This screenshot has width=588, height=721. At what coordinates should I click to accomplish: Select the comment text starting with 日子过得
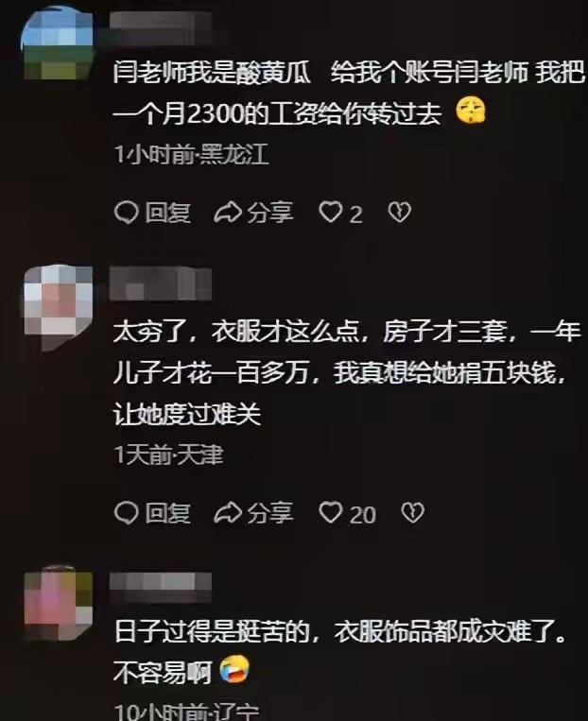[340, 652]
